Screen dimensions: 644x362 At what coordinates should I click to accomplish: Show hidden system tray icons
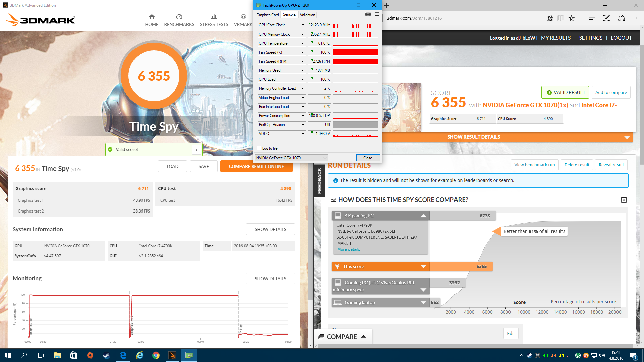[x=521, y=355]
